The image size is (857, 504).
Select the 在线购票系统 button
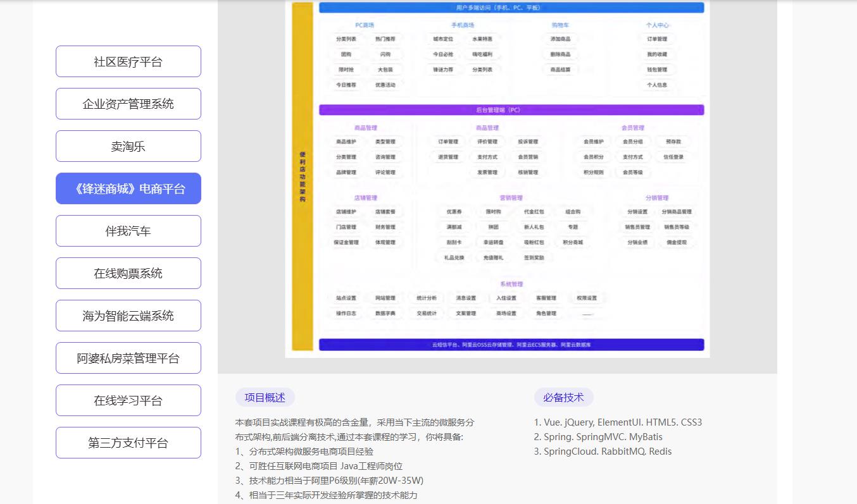[128, 273]
